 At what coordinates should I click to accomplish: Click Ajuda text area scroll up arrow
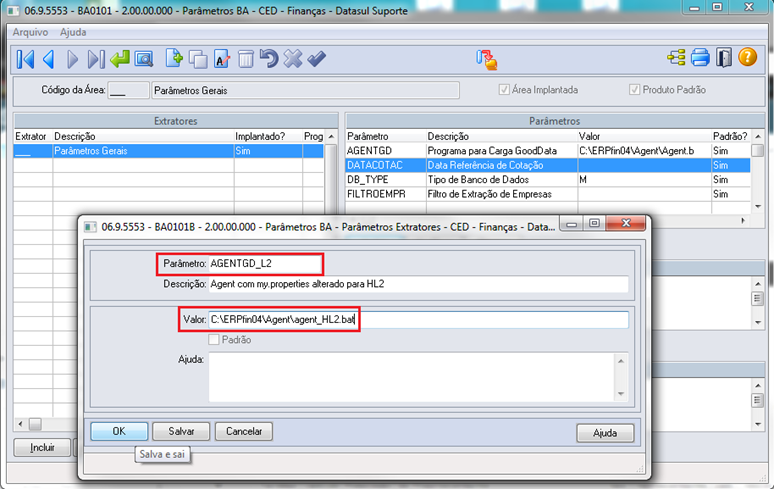621,361
